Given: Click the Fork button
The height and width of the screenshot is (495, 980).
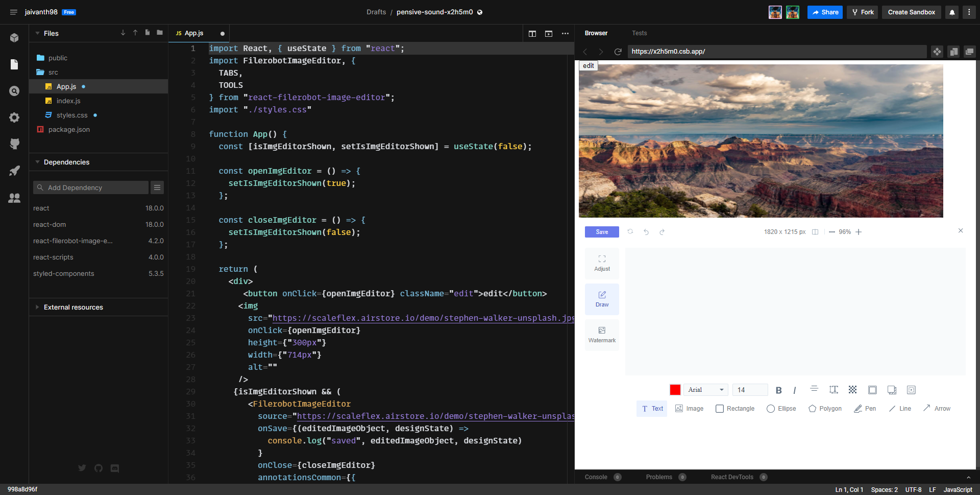Looking at the screenshot, I should (862, 12).
